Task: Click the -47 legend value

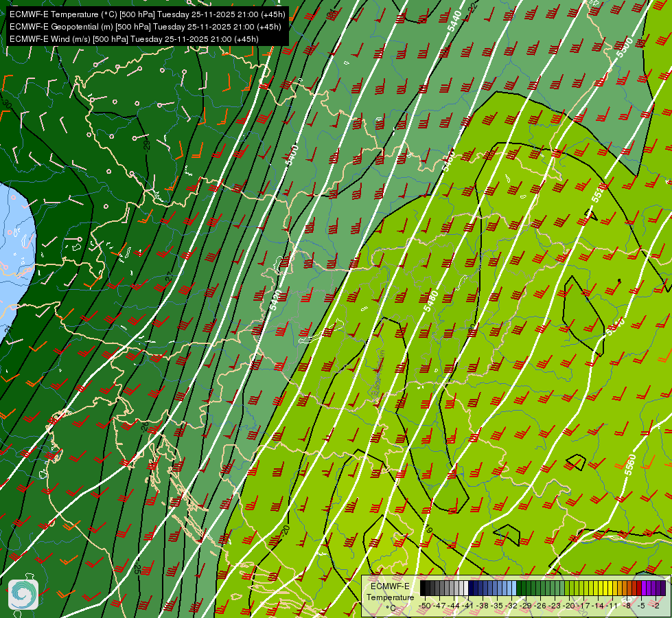Action: coord(439,606)
